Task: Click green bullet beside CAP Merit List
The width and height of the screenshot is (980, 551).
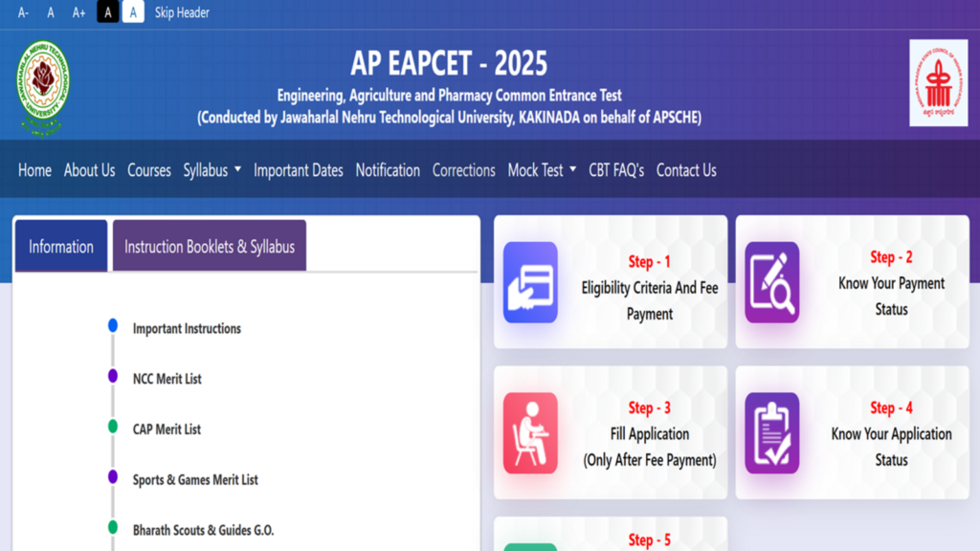Action: [113, 426]
